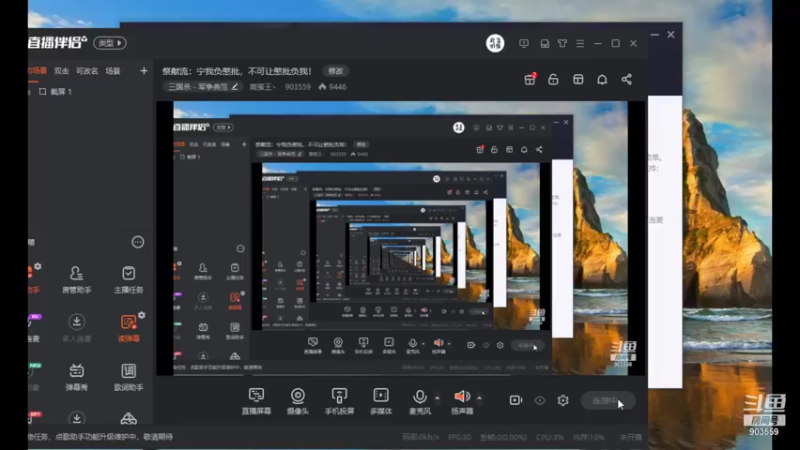
Task: Toggle the 截屏 1 source checkbox
Action: [42, 92]
